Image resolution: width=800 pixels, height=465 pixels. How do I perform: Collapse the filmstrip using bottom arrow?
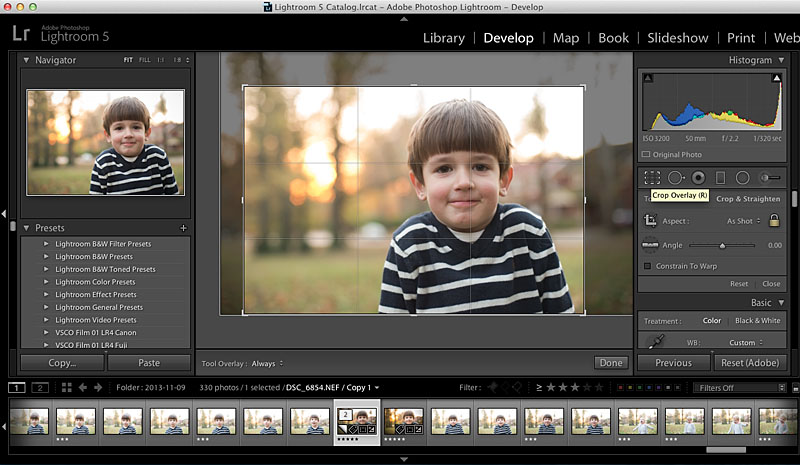tap(404, 459)
